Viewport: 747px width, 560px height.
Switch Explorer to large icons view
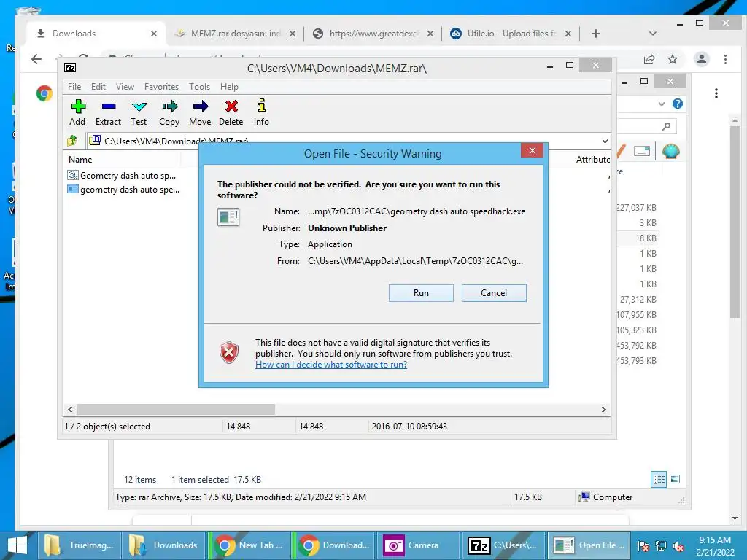click(675, 479)
